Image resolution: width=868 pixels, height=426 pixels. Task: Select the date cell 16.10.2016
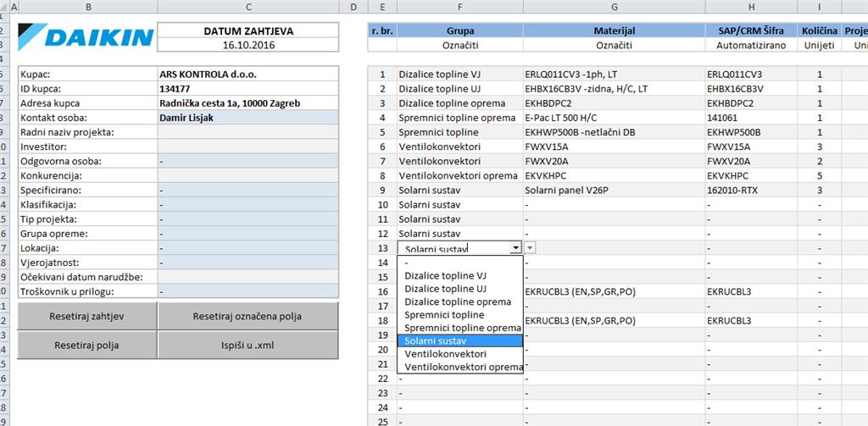[x=248, y=46]
